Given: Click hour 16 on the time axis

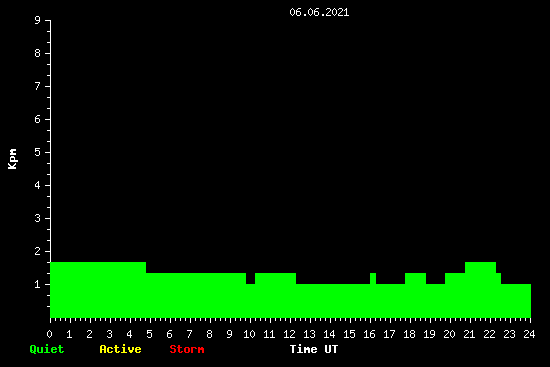Looking at the screenshot, I should point(369,334).
